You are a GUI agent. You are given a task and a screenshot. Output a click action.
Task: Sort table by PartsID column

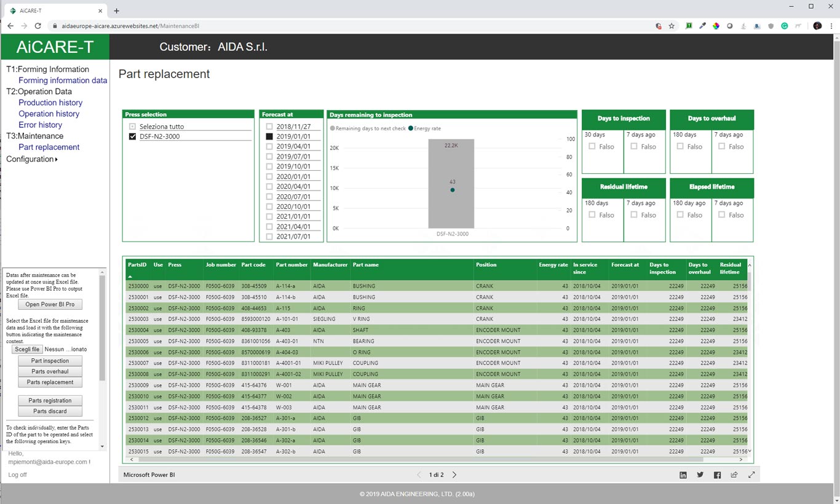point(137,265)
